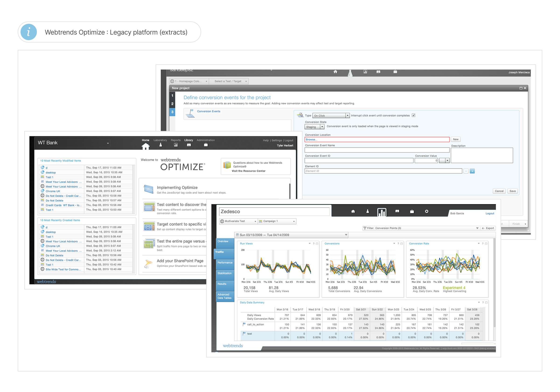Open help for Conversion Rate panel
The width and height of the screenshot is (560, 392).
click(x=483, y=244)
